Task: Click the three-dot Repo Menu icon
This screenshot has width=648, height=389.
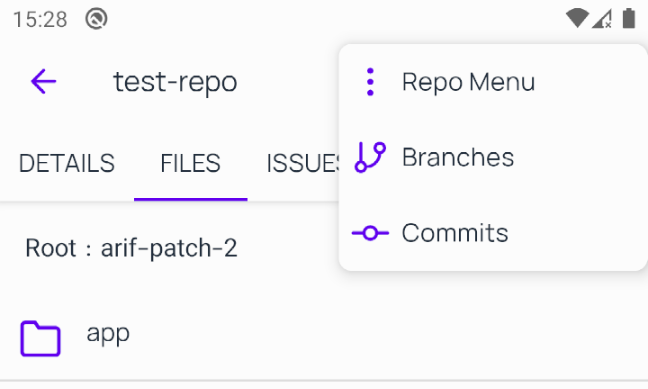Action: 370,82
